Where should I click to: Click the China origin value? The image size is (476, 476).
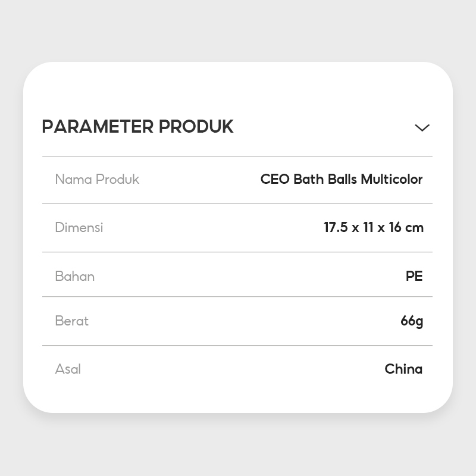pyautogui.click(x=403, y=369)
